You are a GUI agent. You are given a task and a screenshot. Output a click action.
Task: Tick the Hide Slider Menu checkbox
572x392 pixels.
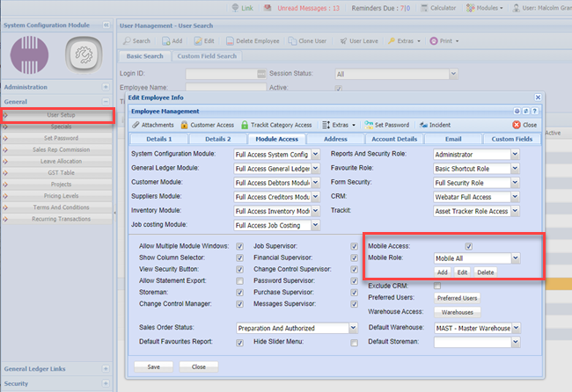(354, 342)
